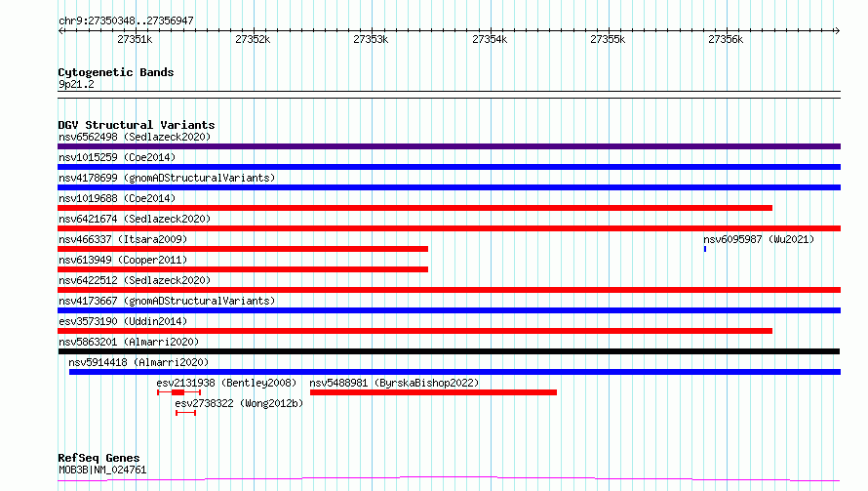Open nsv6421674 (Sedlazeck2020) label

pos(135,219)
